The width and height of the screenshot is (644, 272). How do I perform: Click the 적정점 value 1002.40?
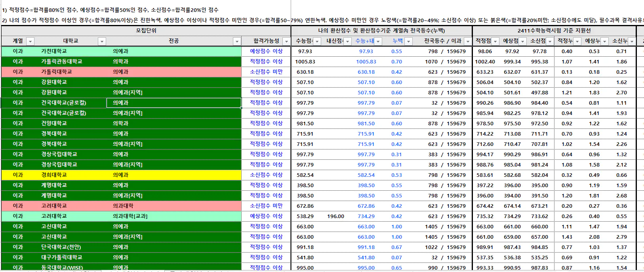pos(485,61)
